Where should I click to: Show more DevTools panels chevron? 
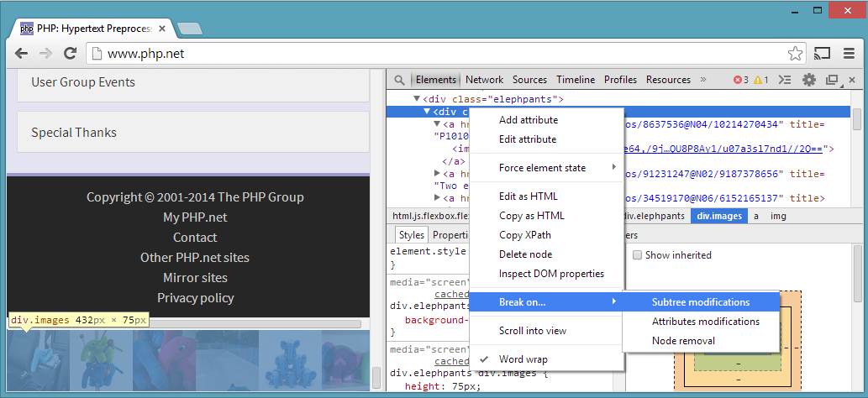[703, 79]
